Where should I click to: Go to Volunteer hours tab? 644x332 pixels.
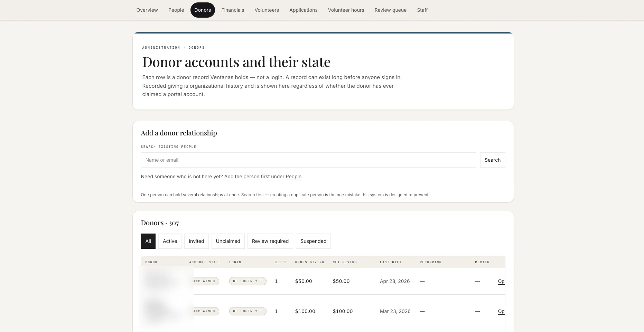coord(346,10)
